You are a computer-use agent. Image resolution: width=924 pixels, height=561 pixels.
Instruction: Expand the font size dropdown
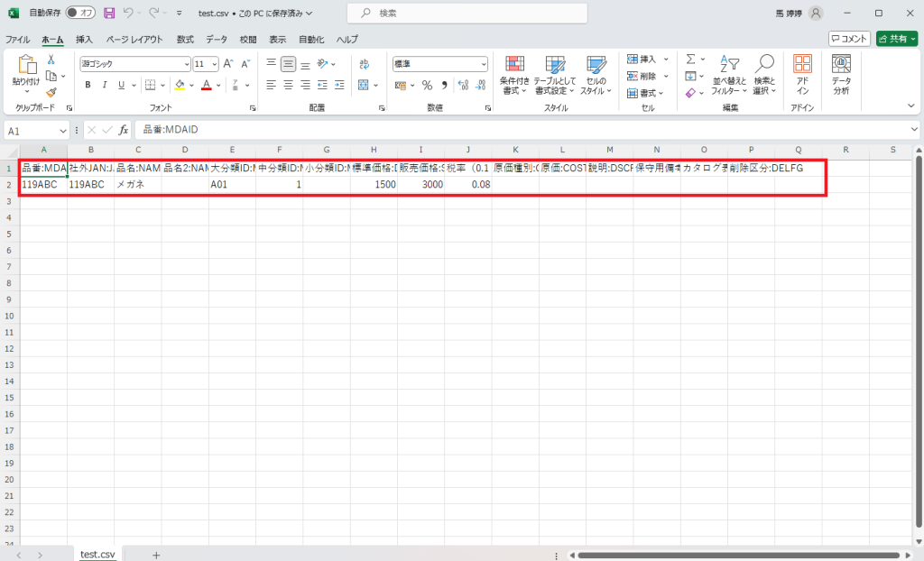click(214, 64)
